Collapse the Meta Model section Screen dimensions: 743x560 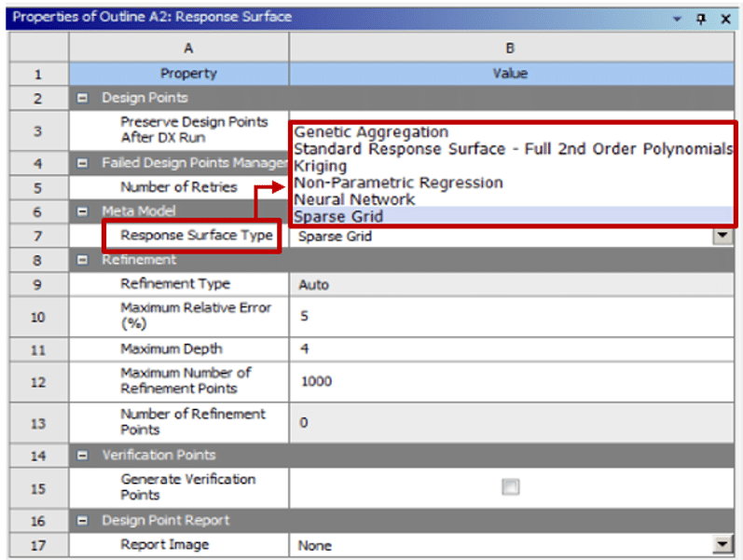tap(83, 212)
